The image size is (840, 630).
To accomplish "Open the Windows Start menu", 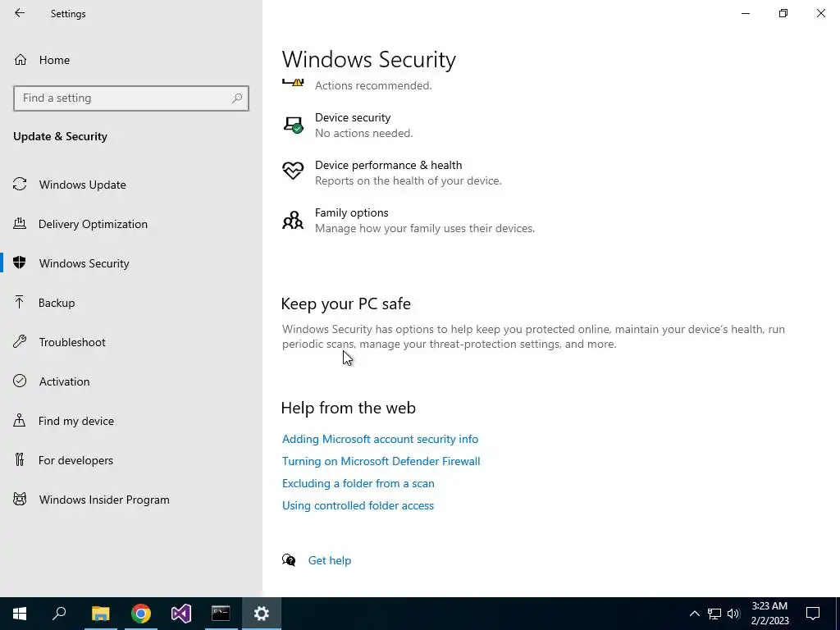I will [20, 614].
